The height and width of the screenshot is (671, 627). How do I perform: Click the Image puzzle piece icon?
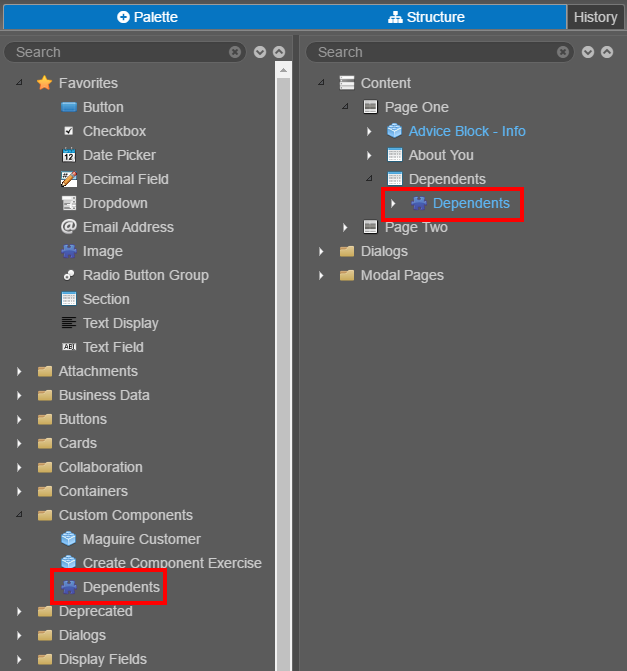pyautogui.click(x=68, y=251)
